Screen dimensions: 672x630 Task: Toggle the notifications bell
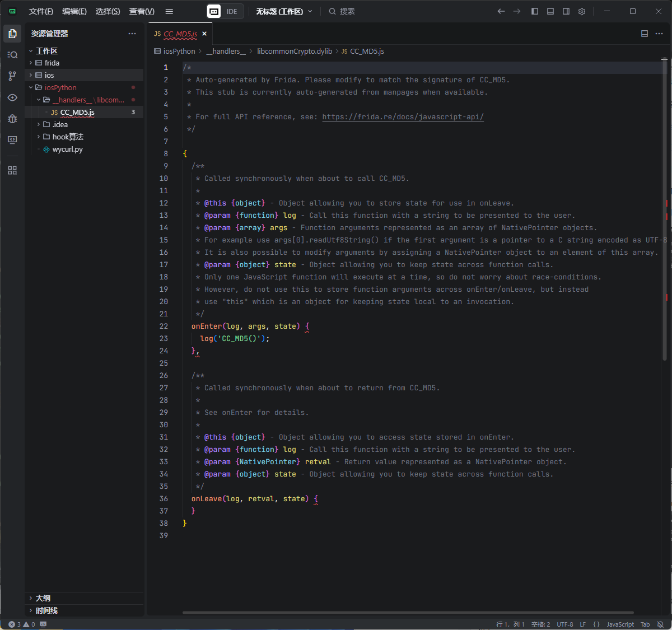pyautogui.click(x=661, y=624)
